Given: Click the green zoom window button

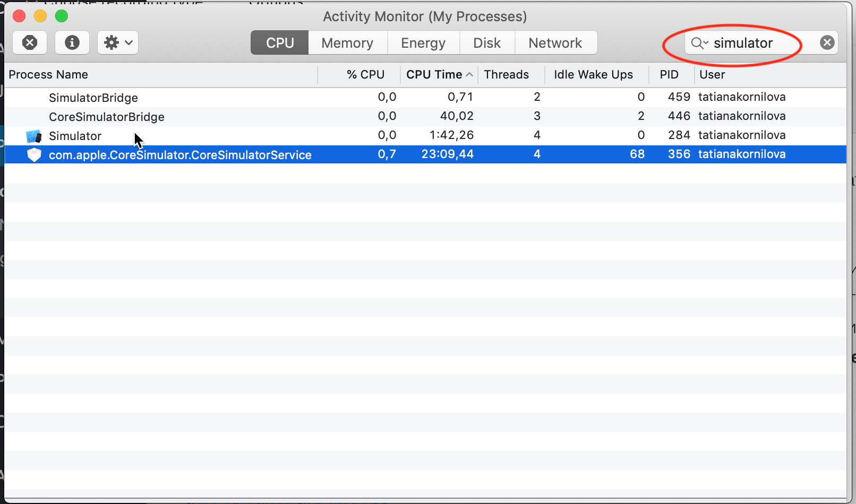Looking at the screenshot, I should point(62,16).
